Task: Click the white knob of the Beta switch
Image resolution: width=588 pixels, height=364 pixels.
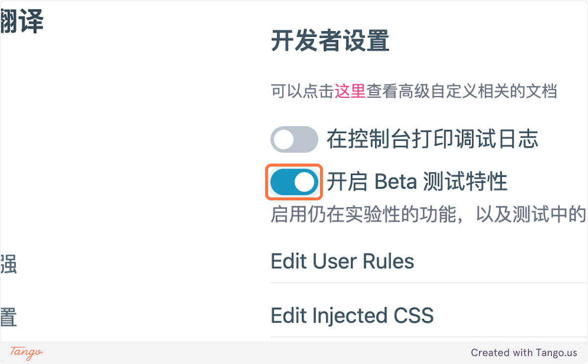Action: coord(305,182)
